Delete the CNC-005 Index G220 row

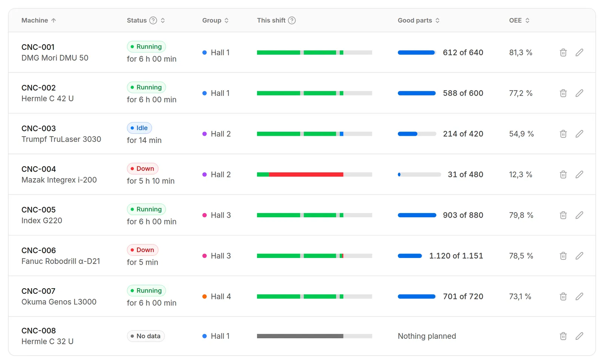point(563,215)
